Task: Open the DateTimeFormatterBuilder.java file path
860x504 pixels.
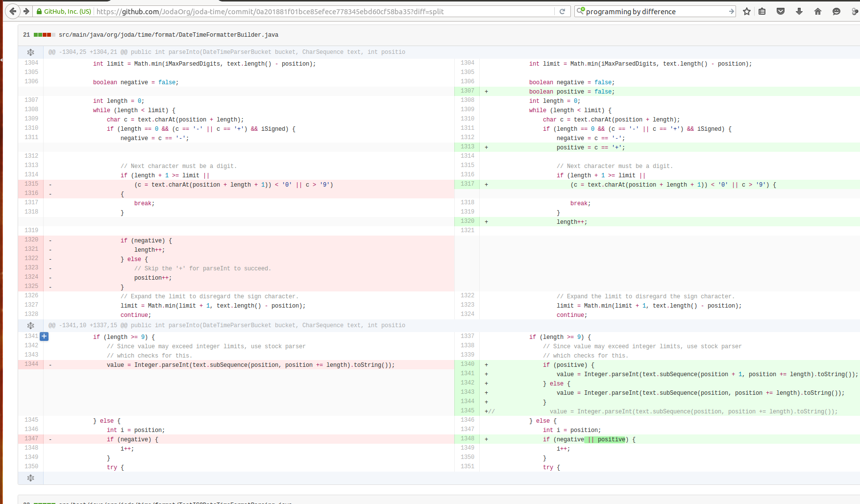Action: (x=169, y=35)
